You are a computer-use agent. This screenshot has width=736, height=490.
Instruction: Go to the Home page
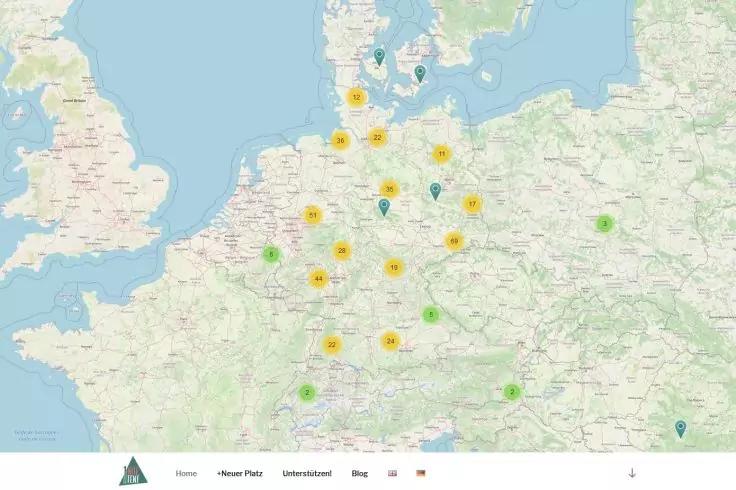pyautogui.click(x=186, y=473)
